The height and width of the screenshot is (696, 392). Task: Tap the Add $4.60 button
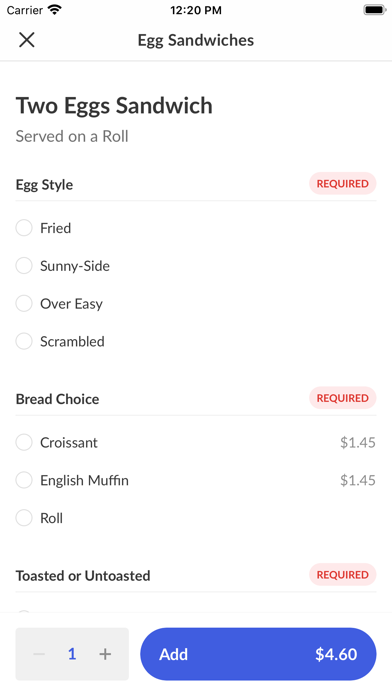[x=258, y=654]
